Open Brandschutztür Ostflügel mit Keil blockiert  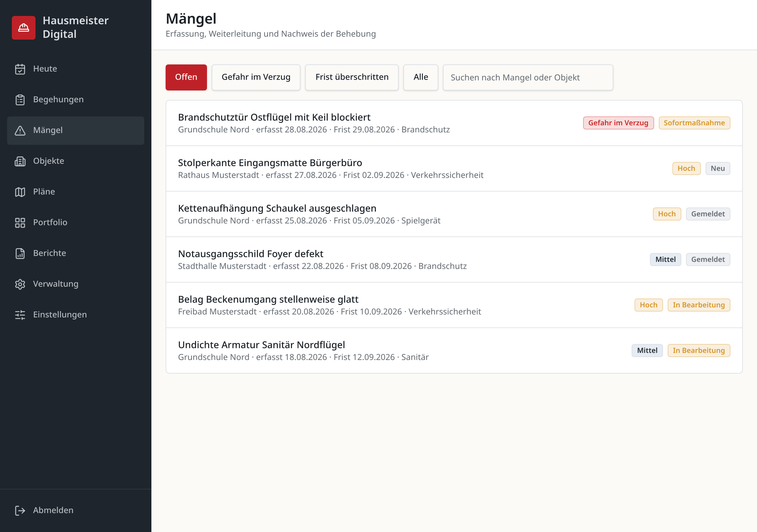point(454,123)
